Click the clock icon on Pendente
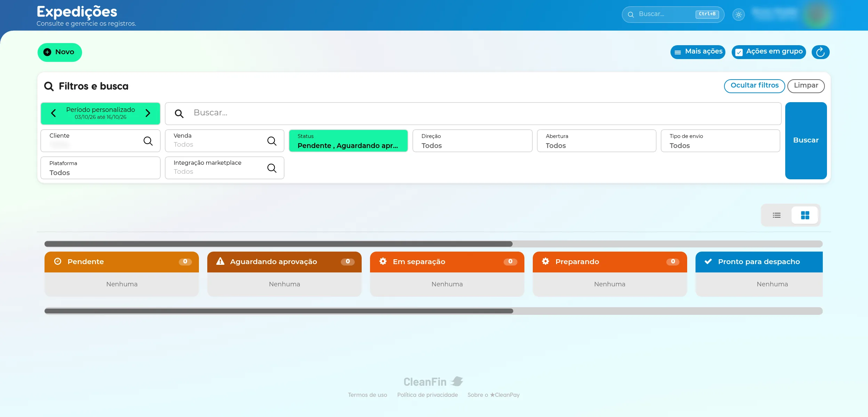This screenshot has height=417, width=868. [x=58, y=261]
